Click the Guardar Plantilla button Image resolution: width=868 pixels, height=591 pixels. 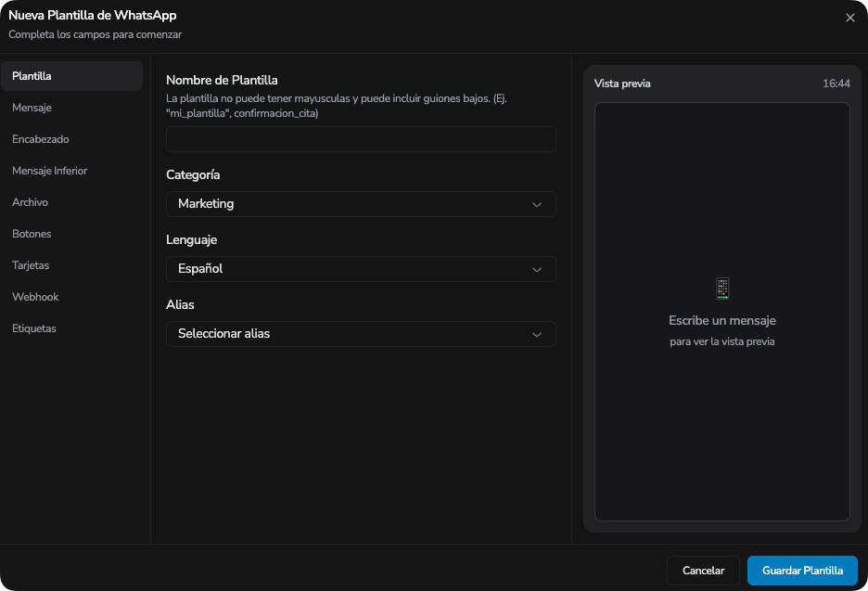tap(802, 571)
